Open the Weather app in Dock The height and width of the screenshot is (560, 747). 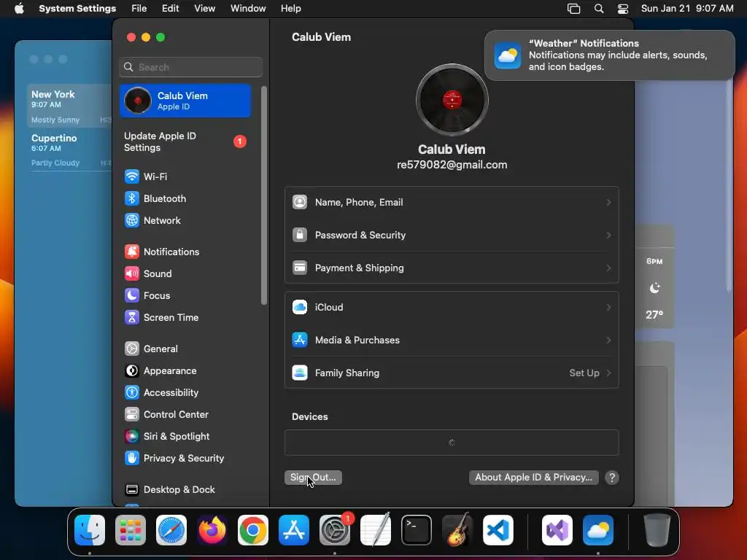click(x=598, y=530)
